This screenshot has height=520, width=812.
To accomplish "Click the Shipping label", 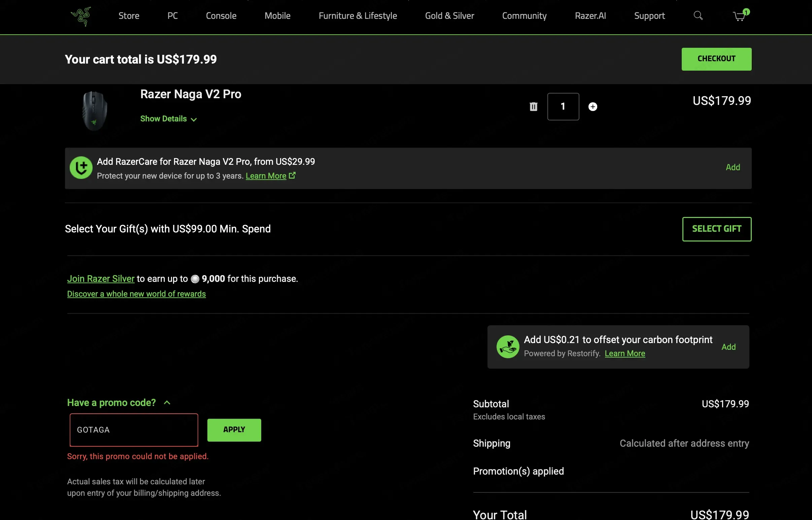I will (491, 443).
